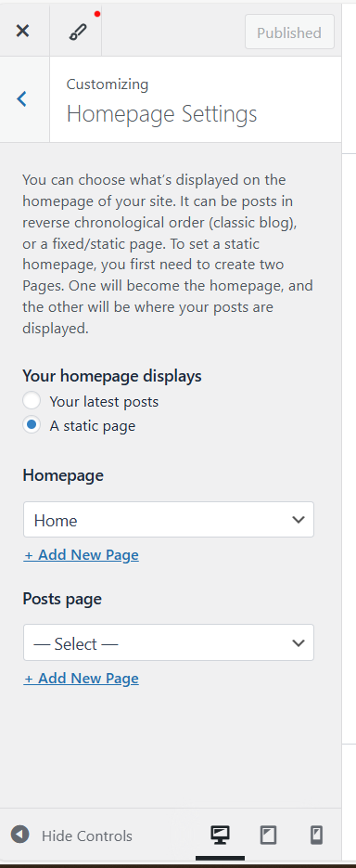Click the chevron arrow on Homepage dropdown
The width and height of the screenshot is (356, 868).
point(299,520)
